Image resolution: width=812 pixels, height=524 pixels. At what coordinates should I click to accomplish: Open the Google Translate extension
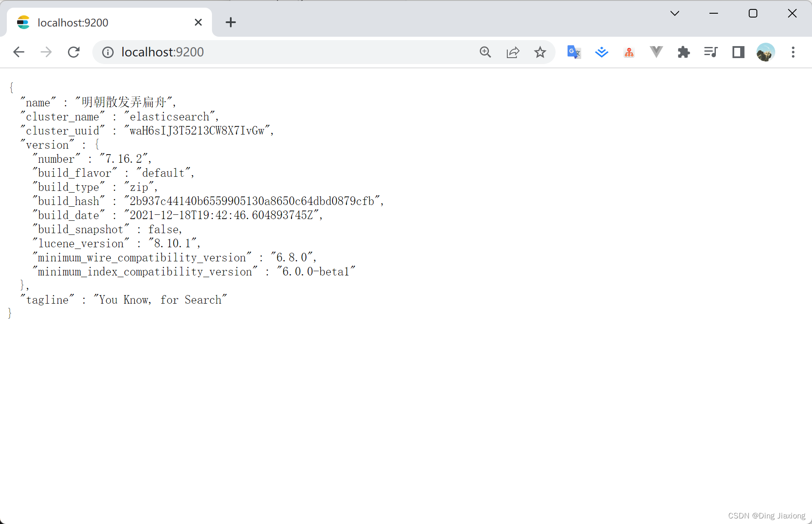tap(574, 52)
